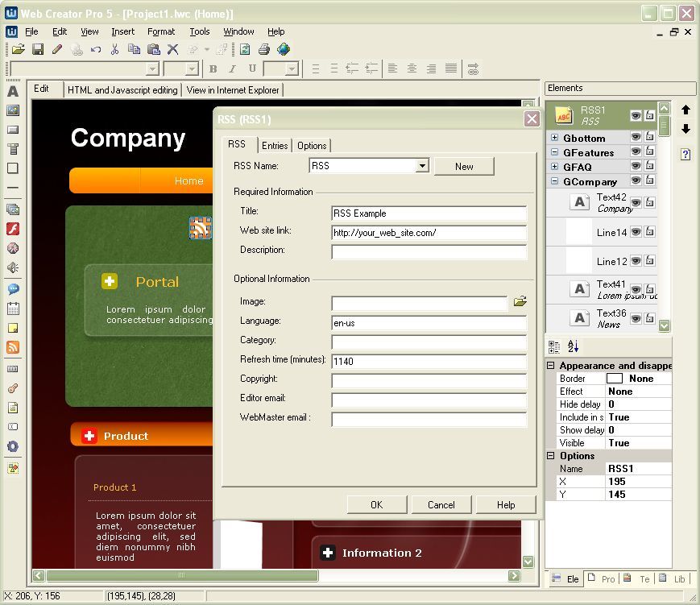Click the Copy icon in toolbar
This screenshot has width=700, height=605.
[134, 49]
